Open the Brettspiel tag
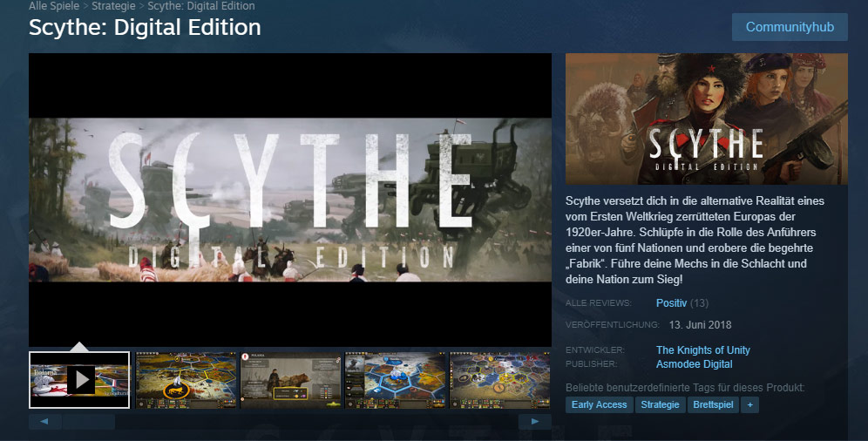Viewport: 868px width, 441px height. point(713,404)
